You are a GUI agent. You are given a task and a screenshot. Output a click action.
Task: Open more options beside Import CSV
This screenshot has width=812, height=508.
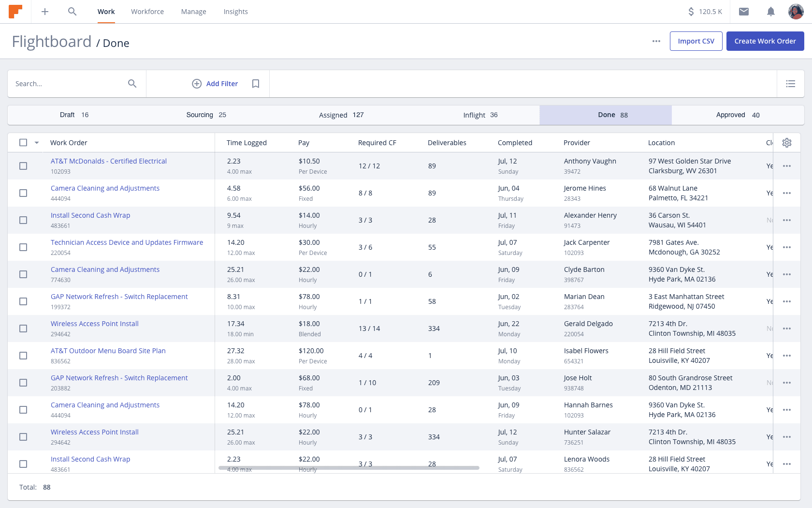click(656, 41)
